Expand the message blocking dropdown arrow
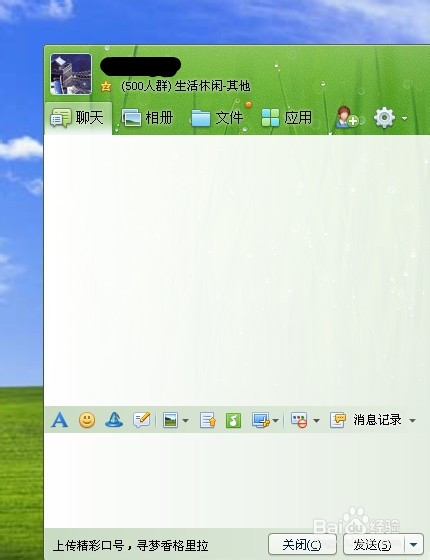 coord(316,421)
